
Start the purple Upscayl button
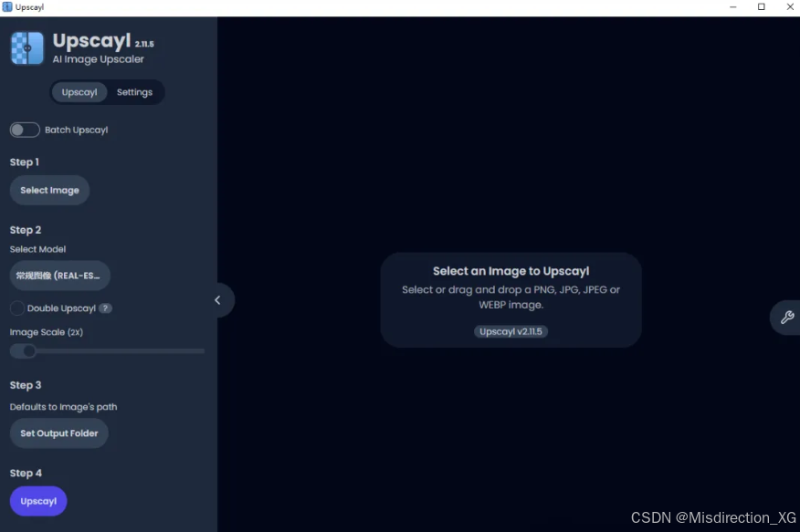point(38,501)
